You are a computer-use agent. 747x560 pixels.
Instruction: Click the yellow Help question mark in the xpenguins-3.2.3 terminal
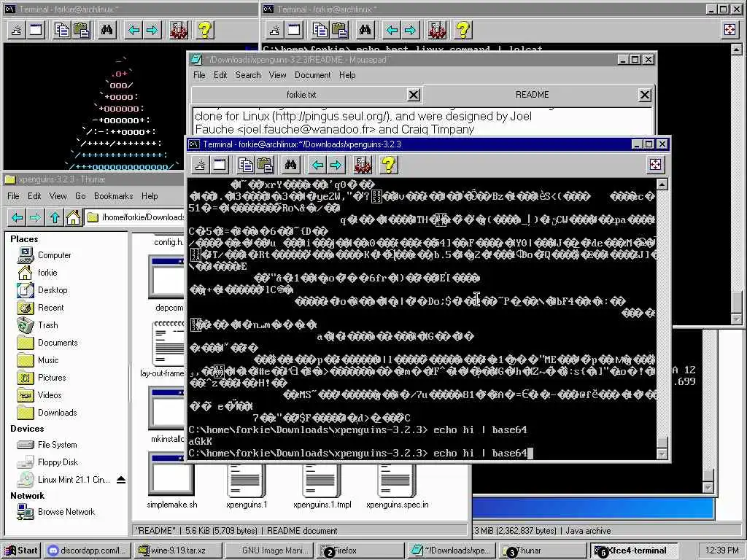coord(388,165)
